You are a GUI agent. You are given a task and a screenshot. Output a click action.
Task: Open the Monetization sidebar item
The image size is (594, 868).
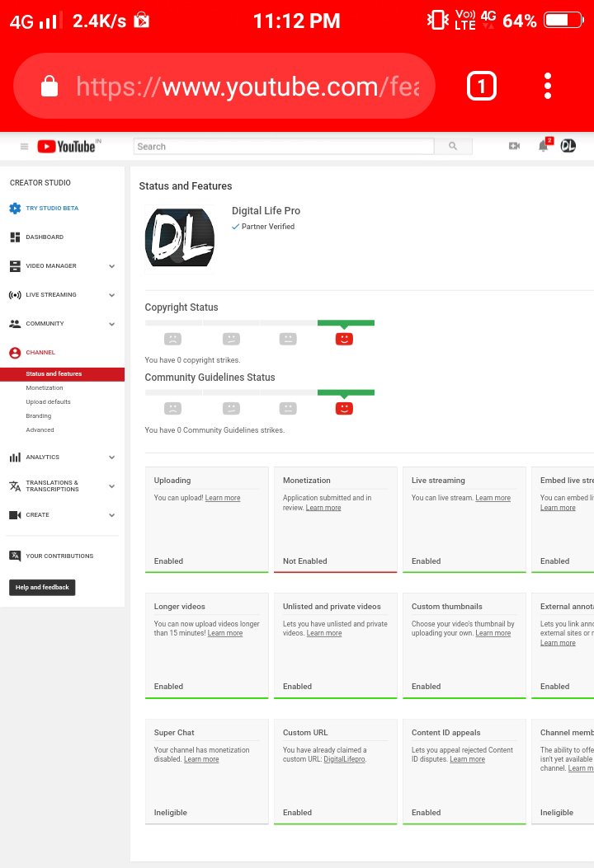pos(45,388)
